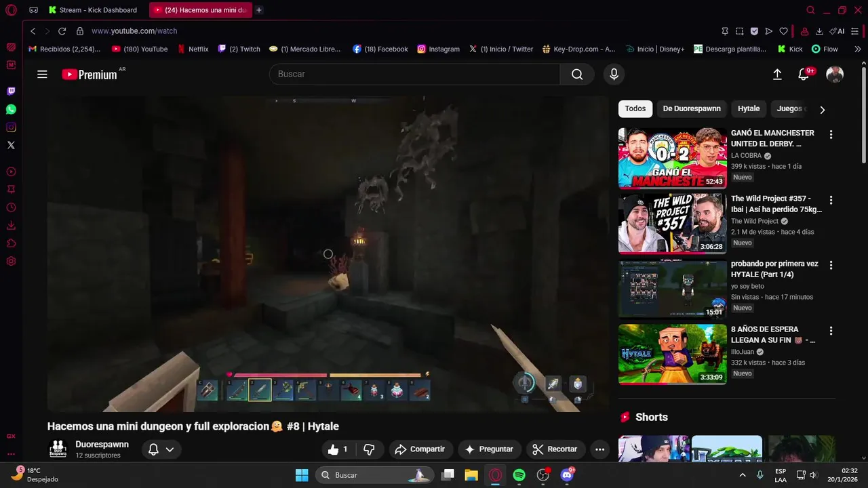Open browser downloads arrow in toolbar
The width and height of the screenshot is (868, 488).
click(x=819, y=31)
